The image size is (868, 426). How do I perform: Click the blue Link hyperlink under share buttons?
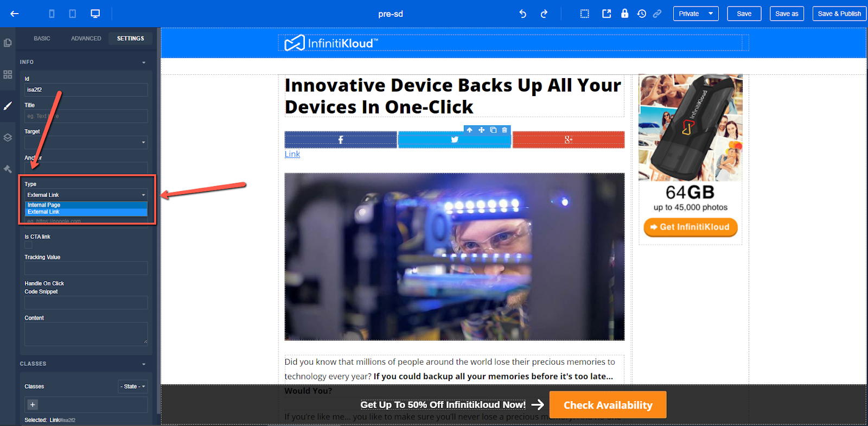point(292,154)
